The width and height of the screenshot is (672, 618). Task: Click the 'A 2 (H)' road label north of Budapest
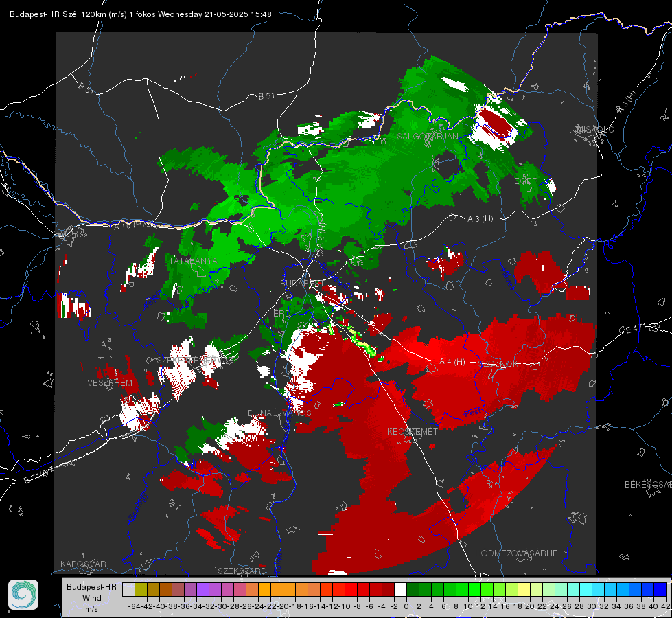[x=322, y=237]
